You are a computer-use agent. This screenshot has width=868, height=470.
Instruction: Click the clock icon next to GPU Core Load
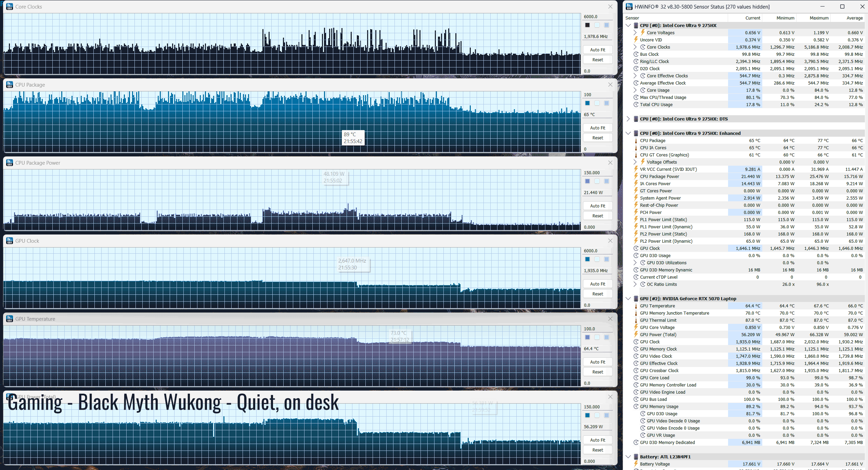pos(636,378)
